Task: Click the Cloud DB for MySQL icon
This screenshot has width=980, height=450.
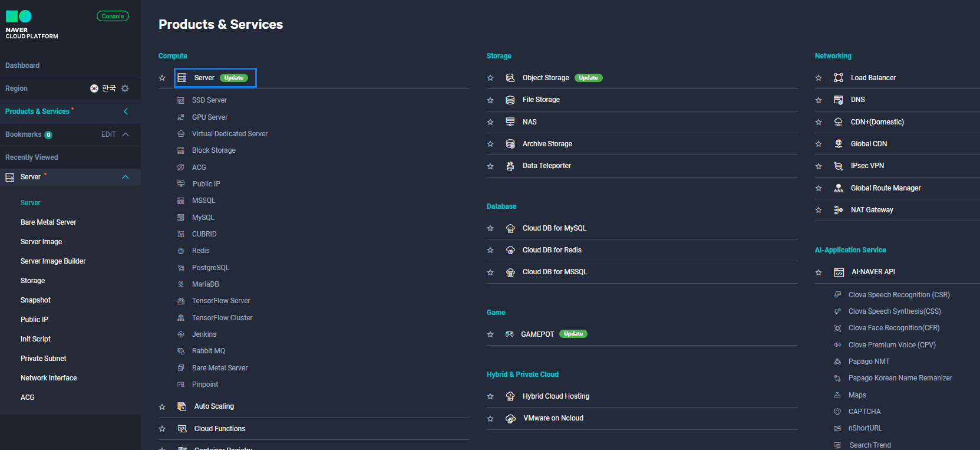Action: 510,228
